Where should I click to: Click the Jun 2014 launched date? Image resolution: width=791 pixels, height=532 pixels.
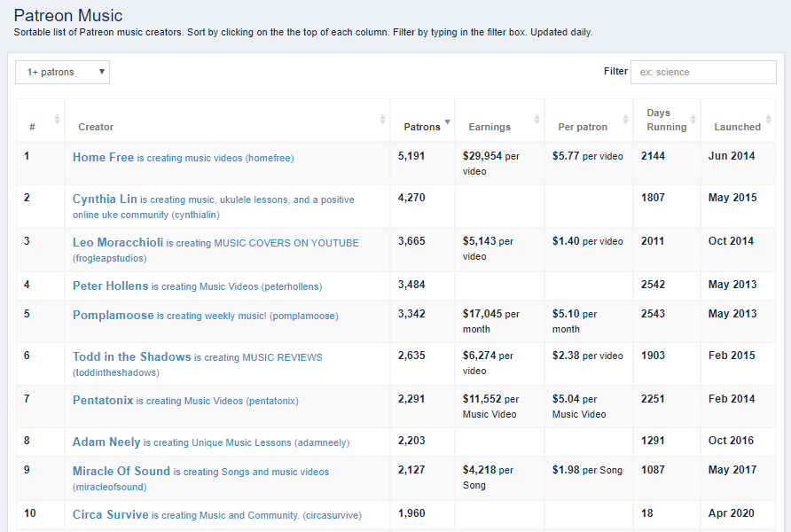[732, 156]
